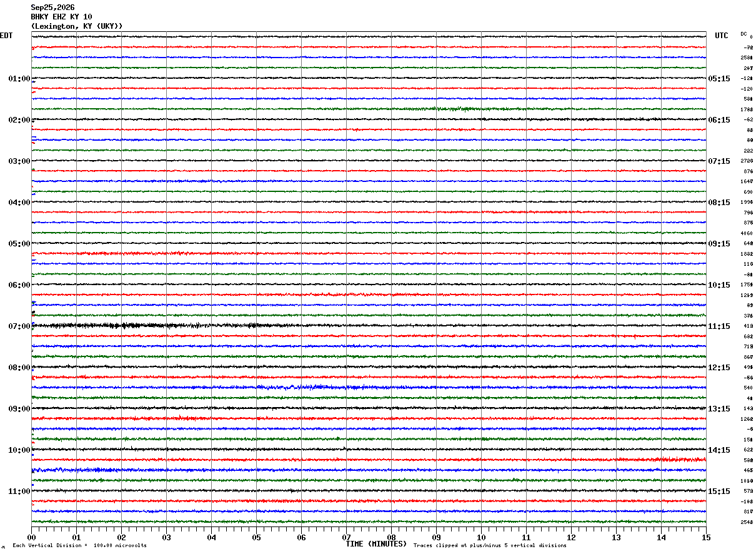The width and height of the screenshot is (756, 554).
Task: Click the BHKY EHZ KY 10 station title
Action: coord(61,17)
